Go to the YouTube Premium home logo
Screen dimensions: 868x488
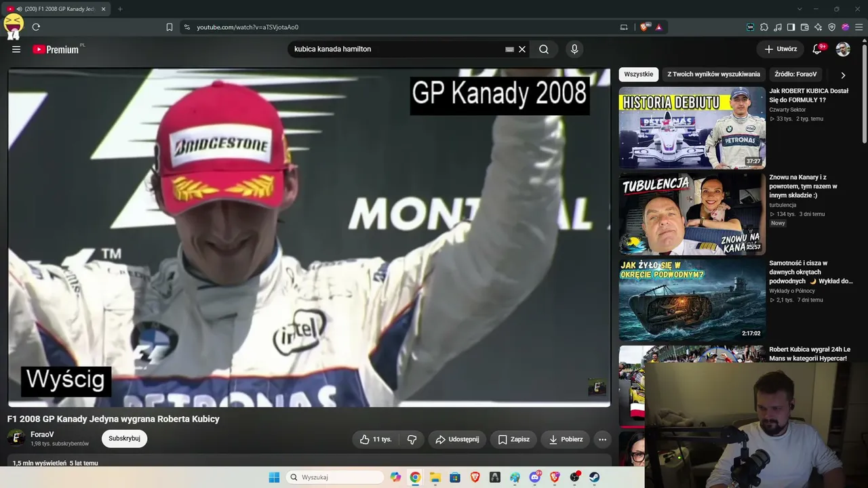[56, 49]
